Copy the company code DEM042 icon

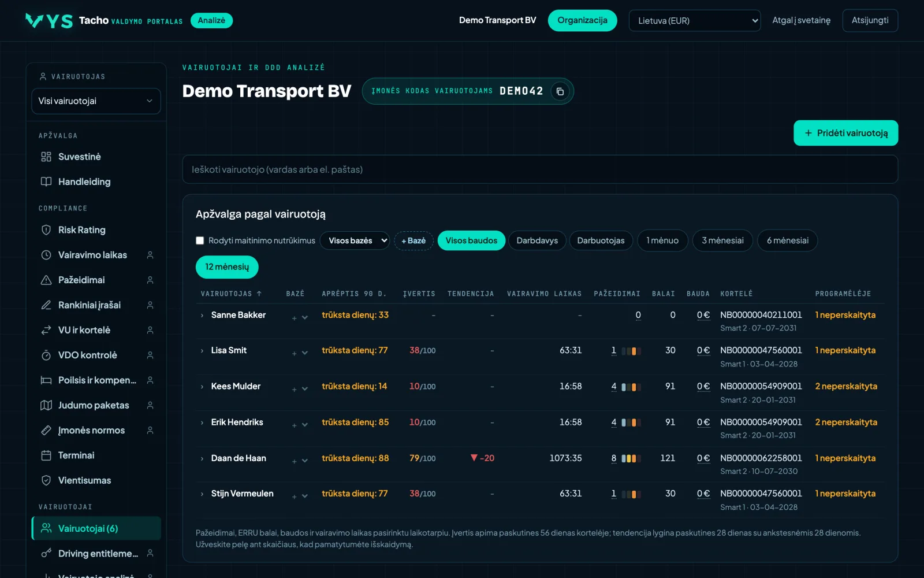click(x=560, y=91)
